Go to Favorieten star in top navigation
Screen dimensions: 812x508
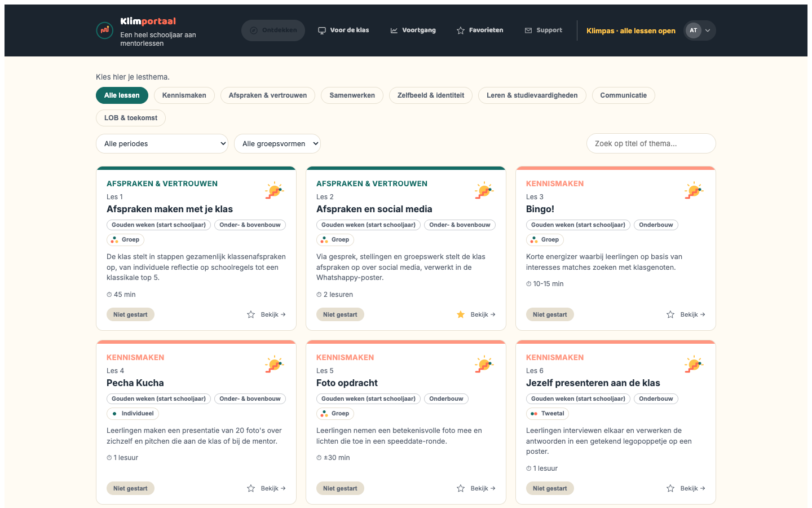coord(461,30)
